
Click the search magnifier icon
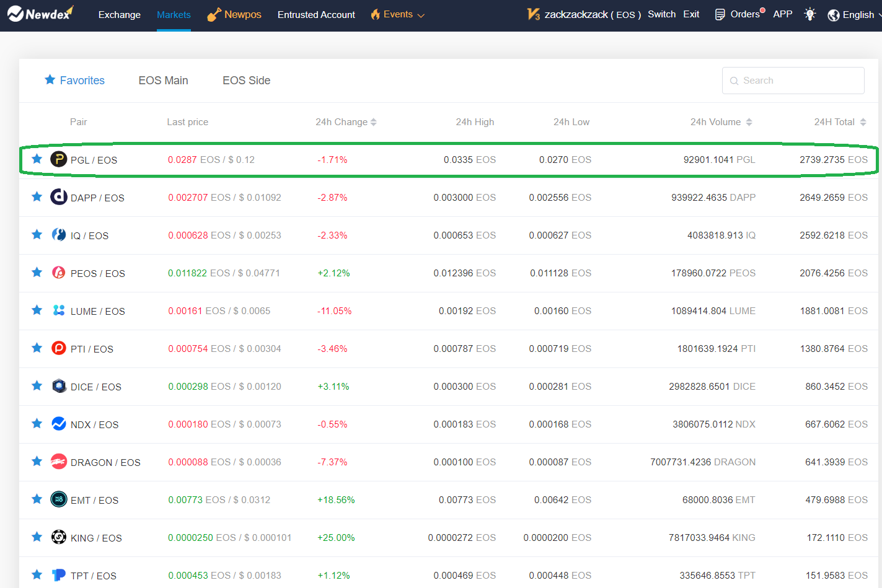click(734, 81)
